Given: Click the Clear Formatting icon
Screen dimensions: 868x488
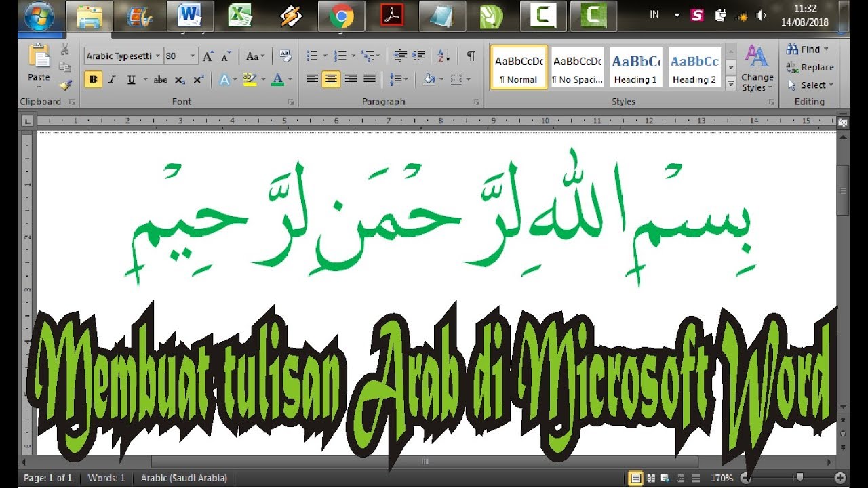Looking at the screenshot, I should [x=285, y=56].
